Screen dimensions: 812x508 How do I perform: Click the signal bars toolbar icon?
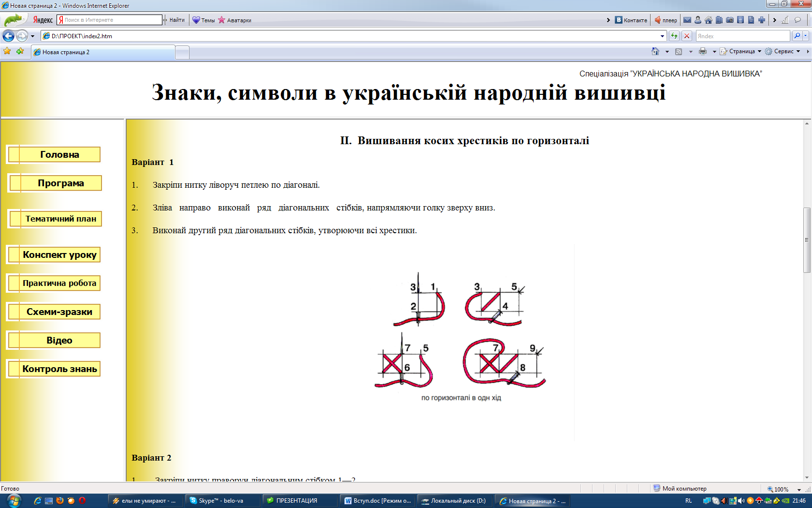[x=785, y=20]
